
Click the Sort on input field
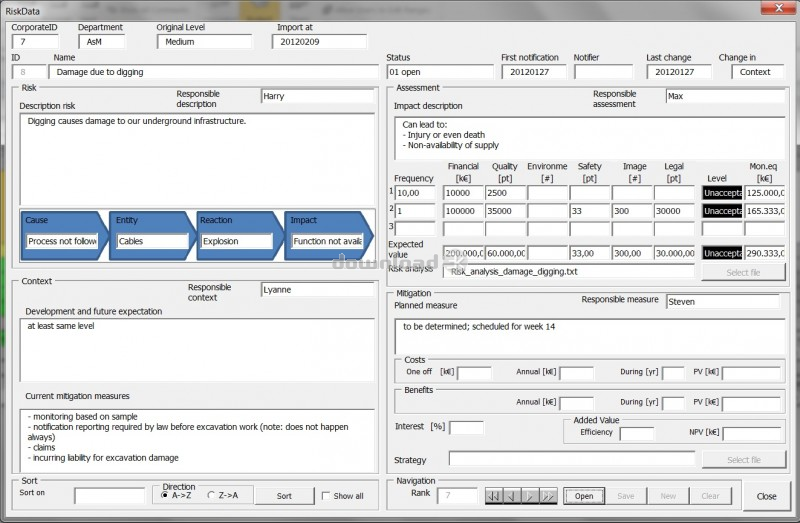[109, 495]
